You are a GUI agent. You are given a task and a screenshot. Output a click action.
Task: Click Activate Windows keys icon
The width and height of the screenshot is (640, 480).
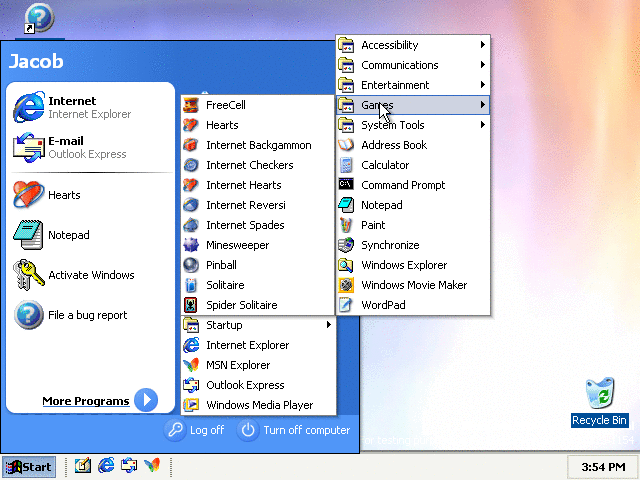[28, 275]
